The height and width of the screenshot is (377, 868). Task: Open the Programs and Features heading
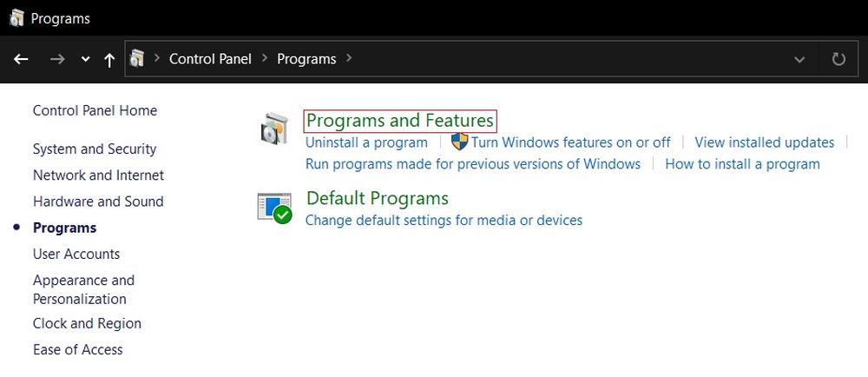[400, 121]
